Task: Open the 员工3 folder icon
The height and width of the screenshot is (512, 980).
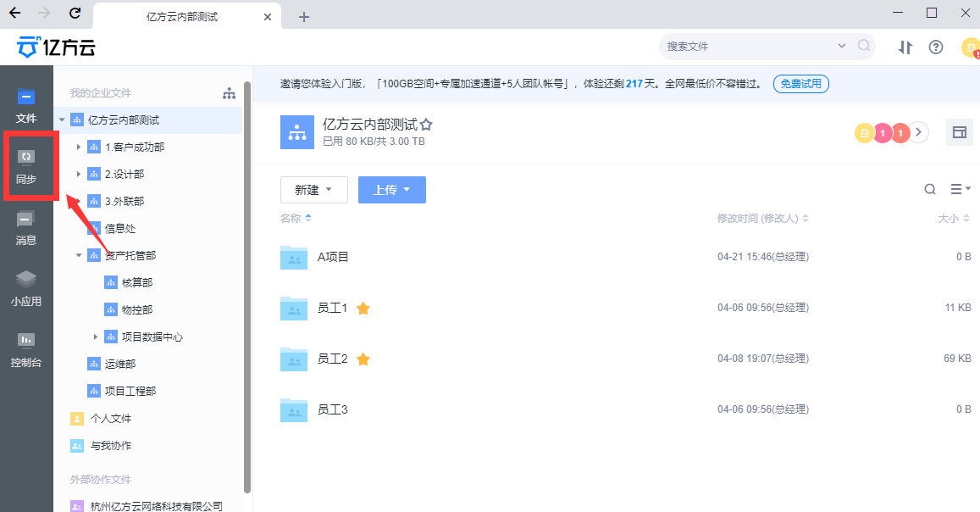Action: 294,409
